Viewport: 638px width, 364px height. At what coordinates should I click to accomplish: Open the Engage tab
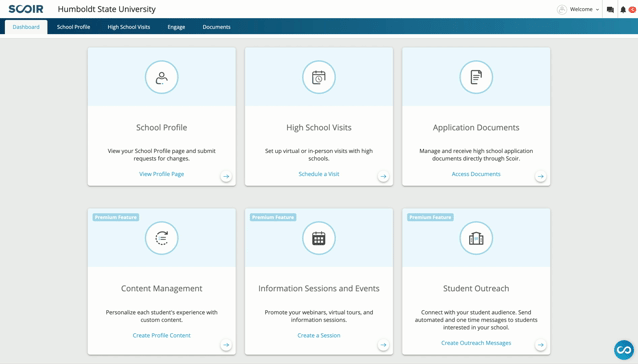(176, 27)
